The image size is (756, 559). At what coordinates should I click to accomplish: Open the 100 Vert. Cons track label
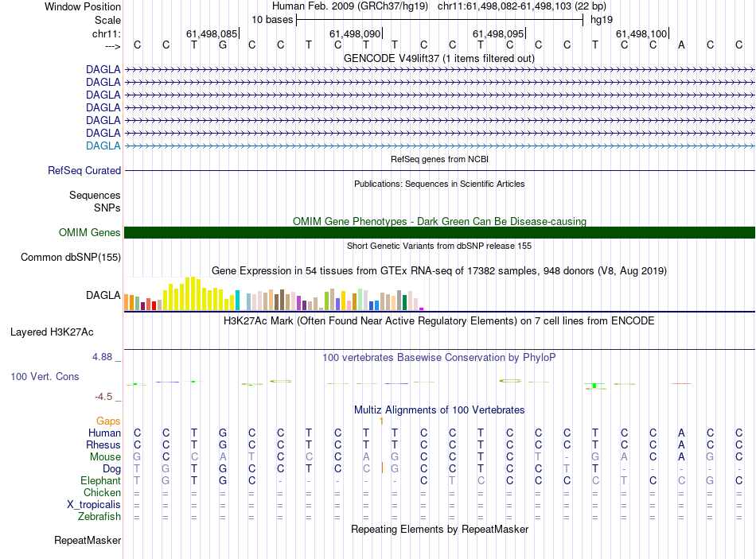45,376
